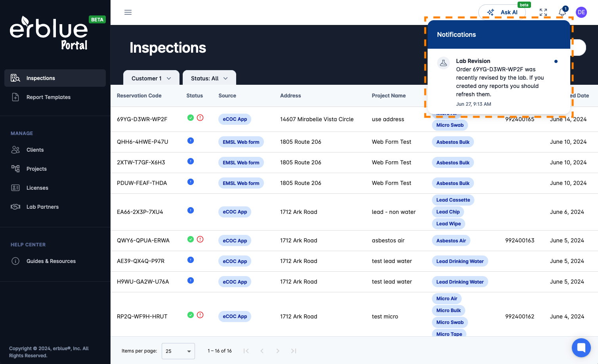The image size is (598, 364).
Task: Open the Ask AI assistant
Action: coord(502,12)
